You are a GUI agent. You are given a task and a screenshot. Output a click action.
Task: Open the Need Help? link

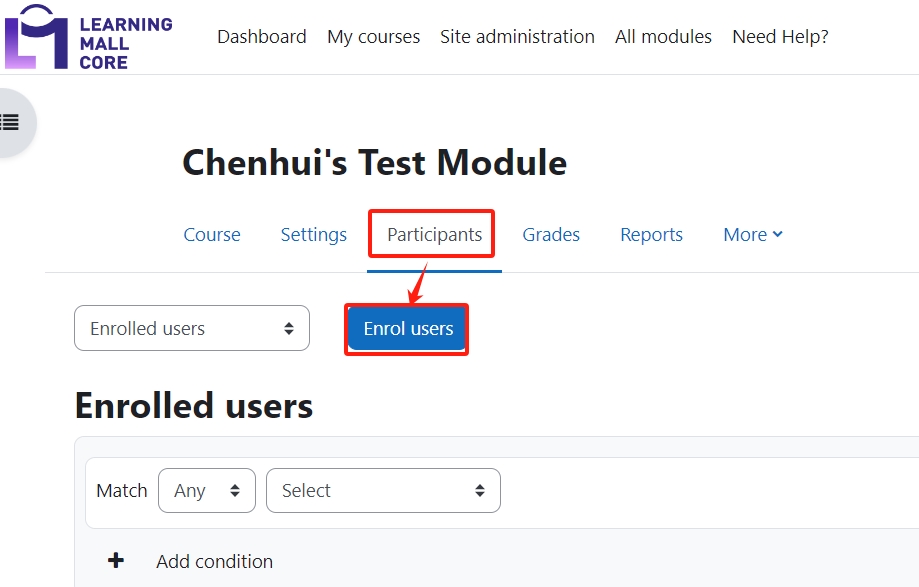point(779,36)
